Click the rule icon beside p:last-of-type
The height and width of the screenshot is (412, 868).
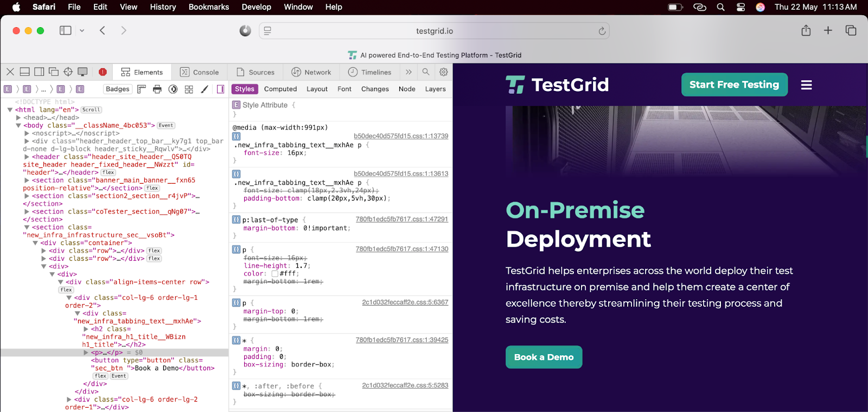(x=236, y=220)
